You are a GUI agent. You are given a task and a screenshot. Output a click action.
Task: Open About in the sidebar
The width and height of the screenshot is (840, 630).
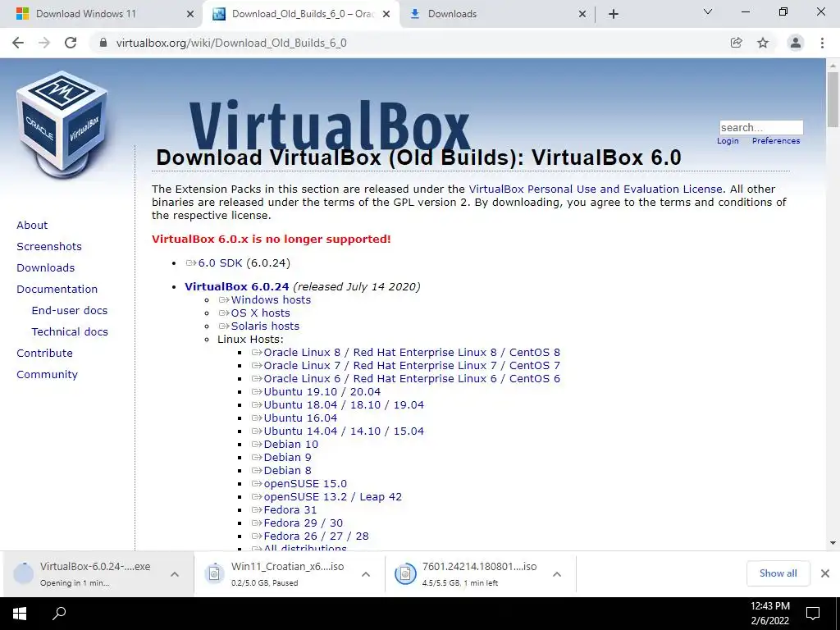[x=32, y=225]
